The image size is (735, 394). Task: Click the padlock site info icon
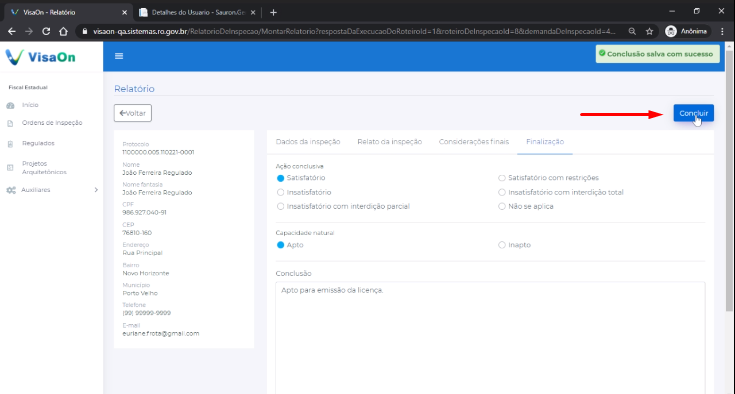pos(85,31)
